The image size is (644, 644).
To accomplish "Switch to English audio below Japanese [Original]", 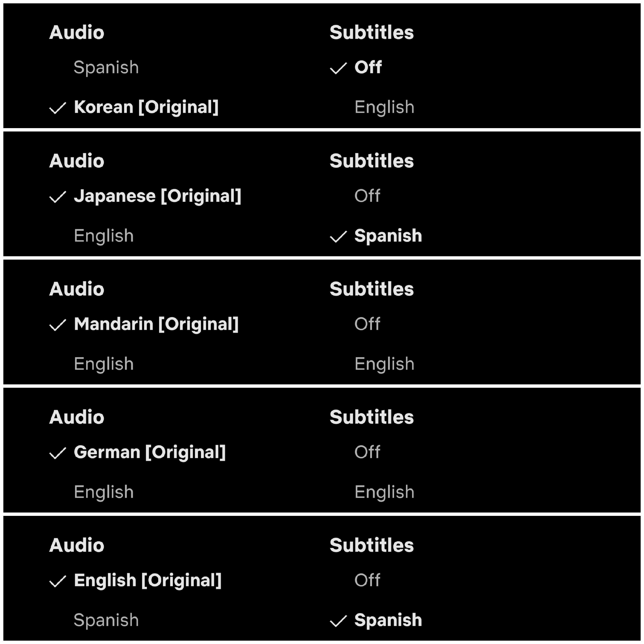I will [x=104, y=236].
